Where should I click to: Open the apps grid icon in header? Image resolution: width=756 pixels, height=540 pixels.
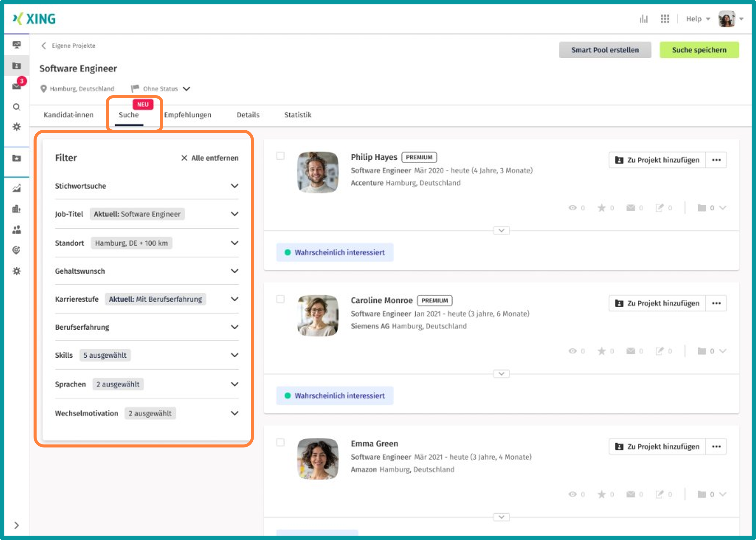pyautogui.click(x=665, y=19)
